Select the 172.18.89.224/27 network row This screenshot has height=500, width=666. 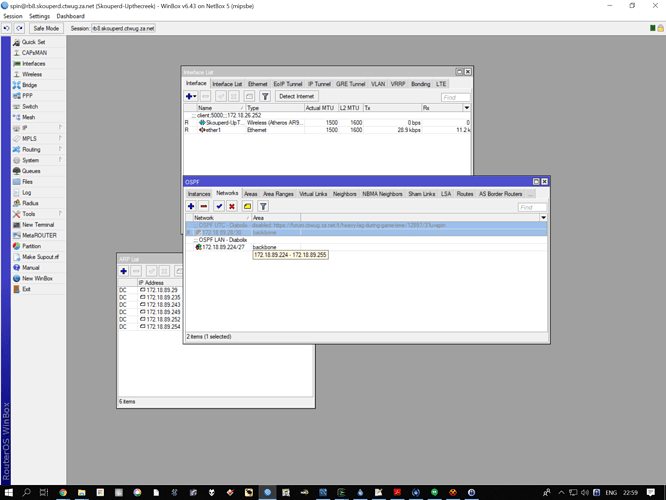coord(224,247)
